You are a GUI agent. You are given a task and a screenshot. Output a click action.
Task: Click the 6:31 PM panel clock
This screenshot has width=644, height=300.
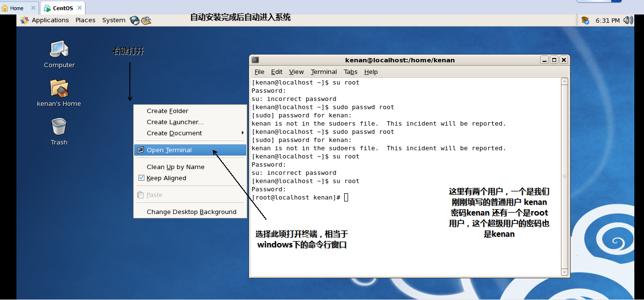pos(607,20)
